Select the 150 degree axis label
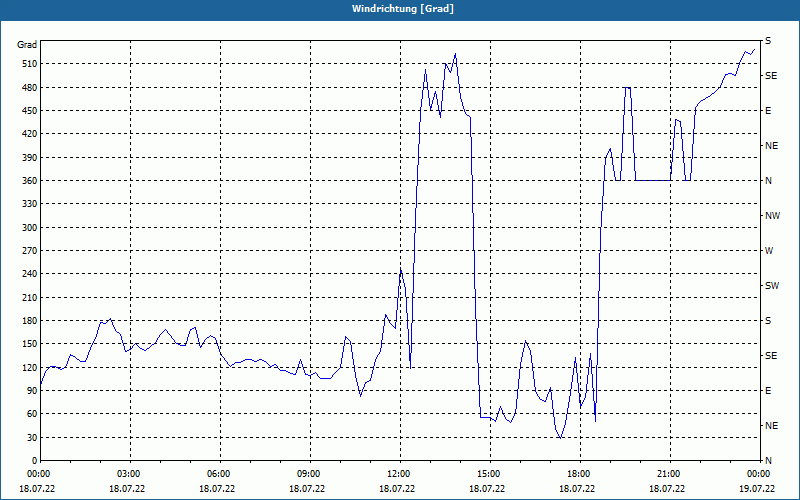This screenshot has height=500, width=800. [x=30, y=344]
